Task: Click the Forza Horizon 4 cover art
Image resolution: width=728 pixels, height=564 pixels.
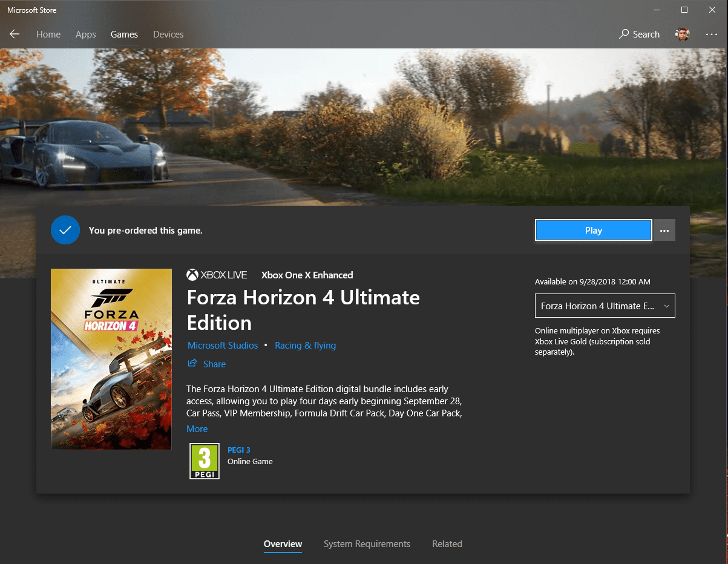Action: 111,359
